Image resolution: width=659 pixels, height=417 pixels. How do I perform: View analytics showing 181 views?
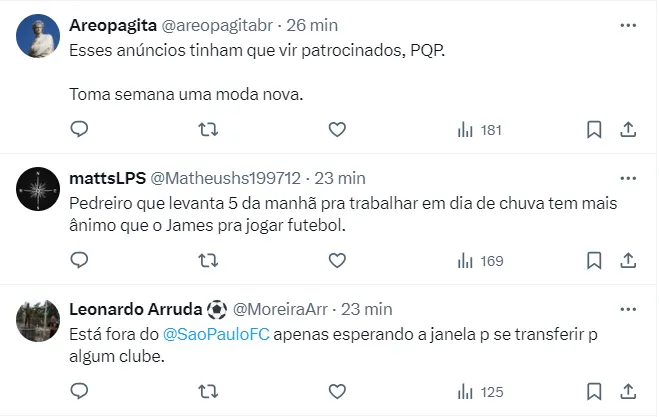(479, 130)
